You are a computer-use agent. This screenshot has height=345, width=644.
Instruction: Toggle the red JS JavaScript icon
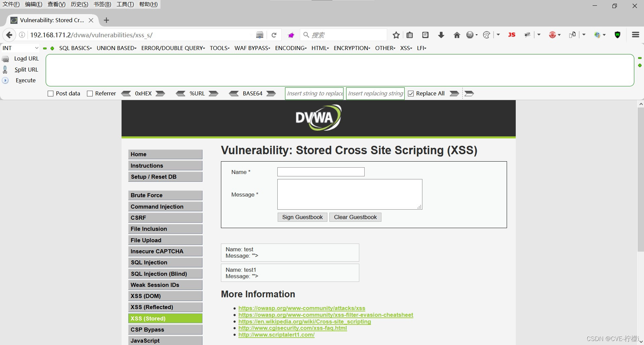tap(512, 35)
